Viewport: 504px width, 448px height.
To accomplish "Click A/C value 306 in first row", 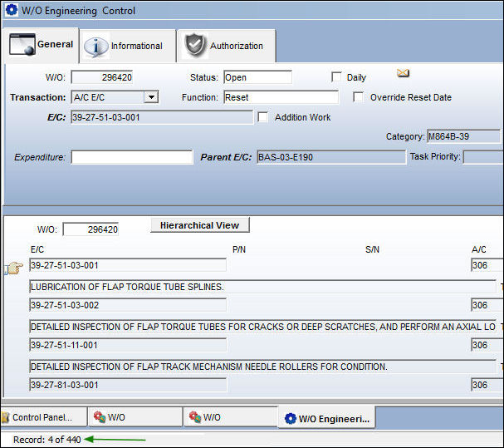I will [487, 265].
